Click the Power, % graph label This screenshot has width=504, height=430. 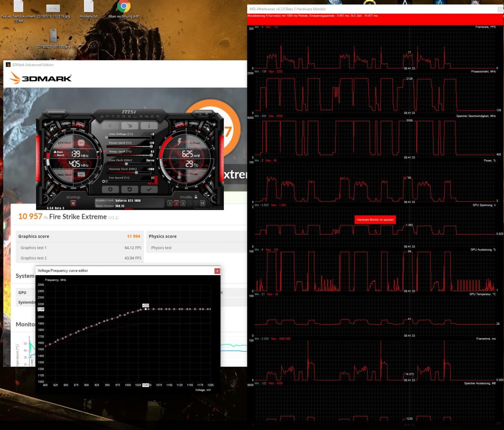click(x=490, y=161)
